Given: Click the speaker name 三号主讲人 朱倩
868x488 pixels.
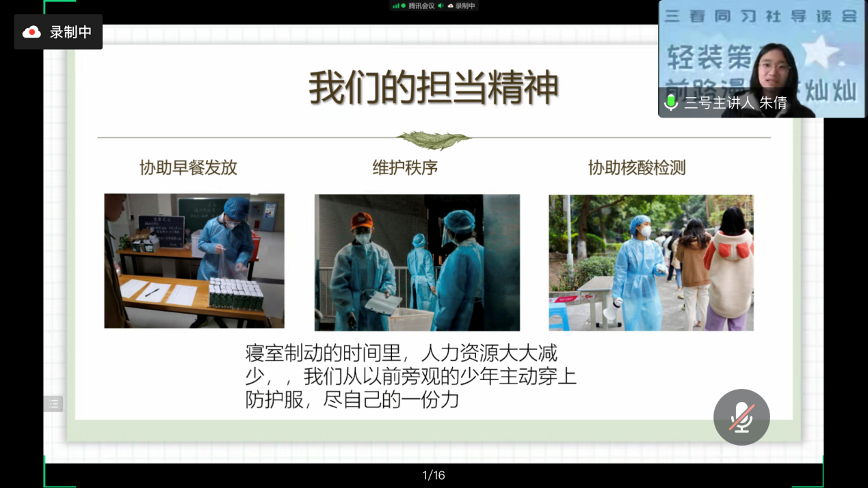Looking at the screenshot, I should [x=735, y=103].
